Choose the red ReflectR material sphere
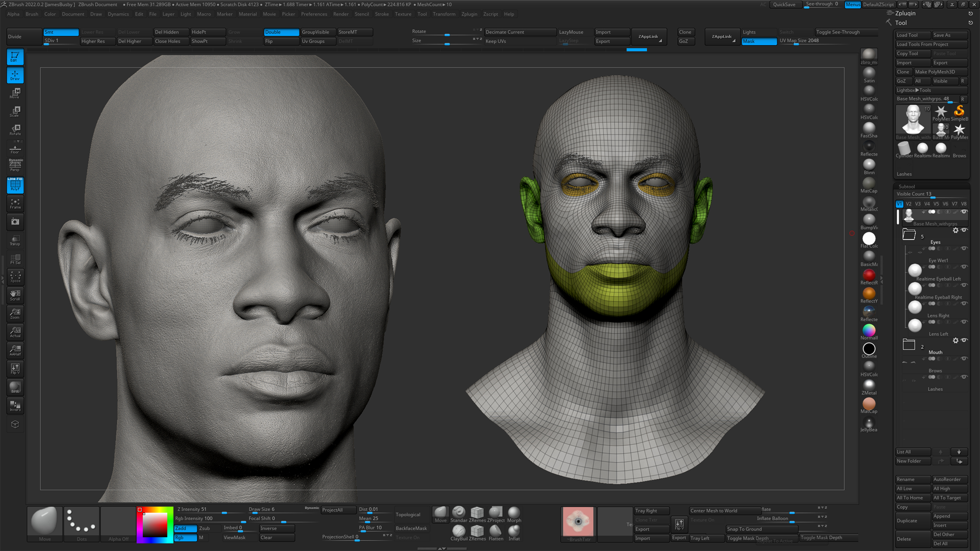This screenshot has width=980, height=551. click(x=869, y=275)
